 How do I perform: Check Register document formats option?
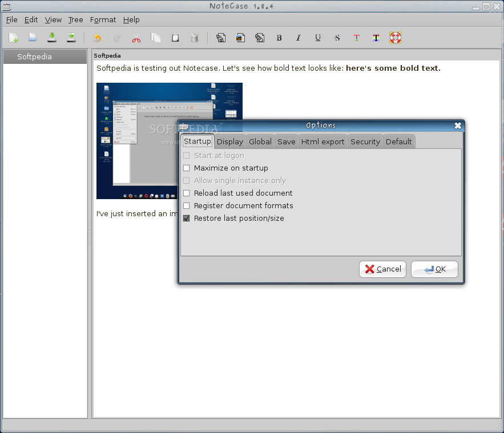(187, 205)
